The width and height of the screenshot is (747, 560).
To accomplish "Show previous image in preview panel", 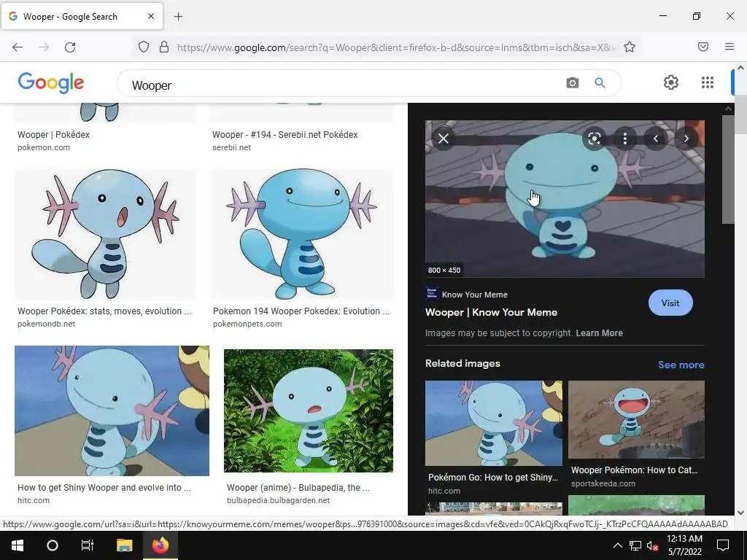I will coord(656,139).
